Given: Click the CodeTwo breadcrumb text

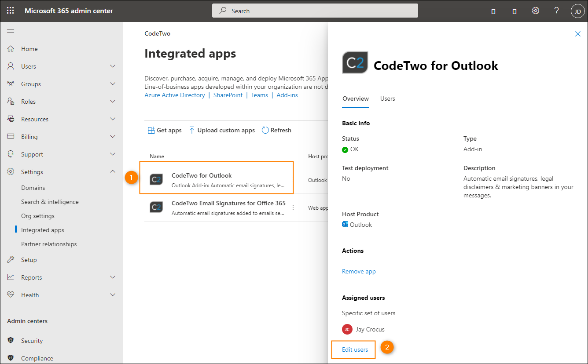Looking at the screenshot, I should (158, 33).
